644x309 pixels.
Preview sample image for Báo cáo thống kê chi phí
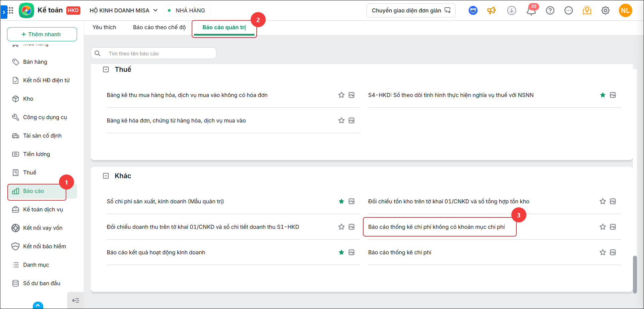point(613,252)
